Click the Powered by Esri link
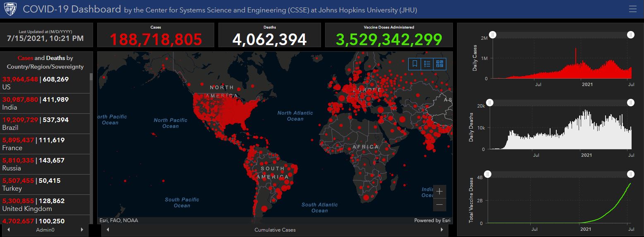The width and height of the screenshot is (644, 237). click(x=432, y=220)
